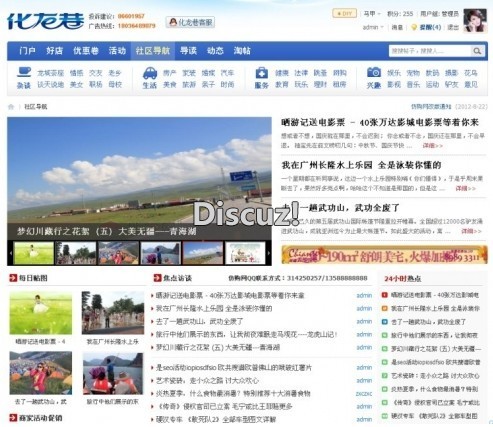
Task: Click the red rank-one icon in 24小时热点
Action: point(384,295)
